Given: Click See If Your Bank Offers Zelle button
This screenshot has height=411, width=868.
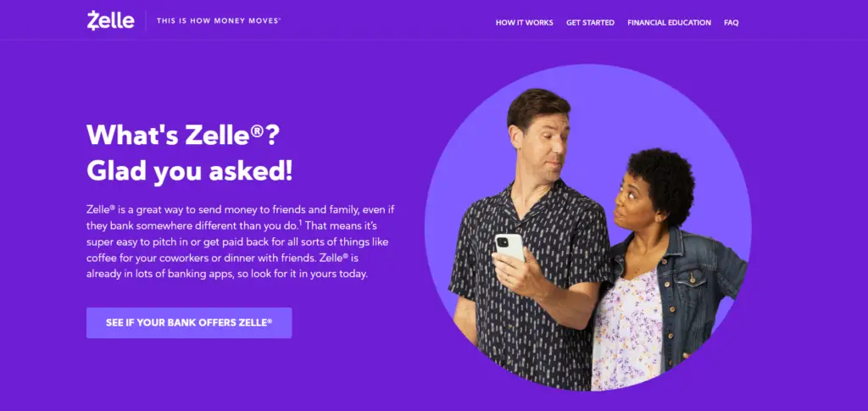Looking at the screenshot, I should tap(189, 323).
